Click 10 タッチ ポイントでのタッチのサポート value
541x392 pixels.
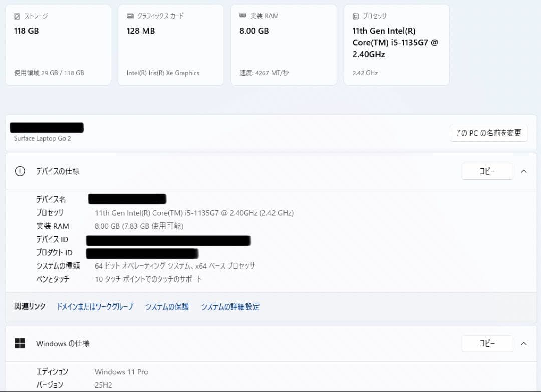click(x=148, y=279)
